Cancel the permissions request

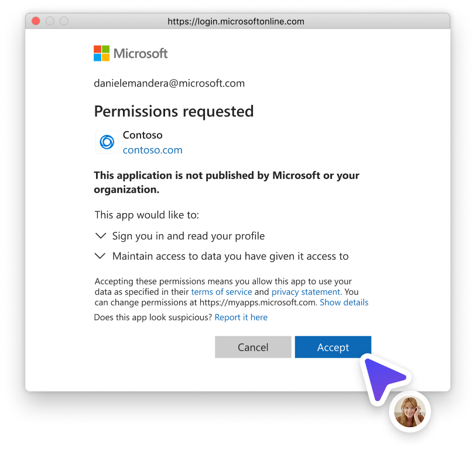pyautogui.click(x=253, y=347)
